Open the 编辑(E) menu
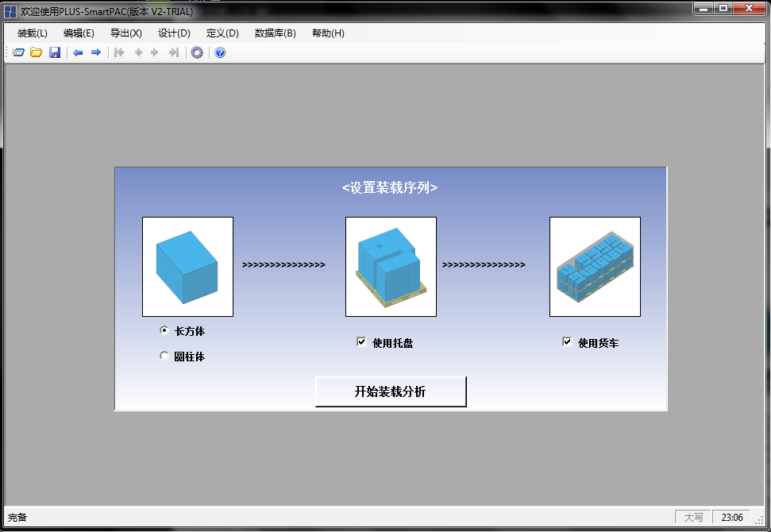The width and height of the screenshot is (771, 532). (x=79, y=33)
